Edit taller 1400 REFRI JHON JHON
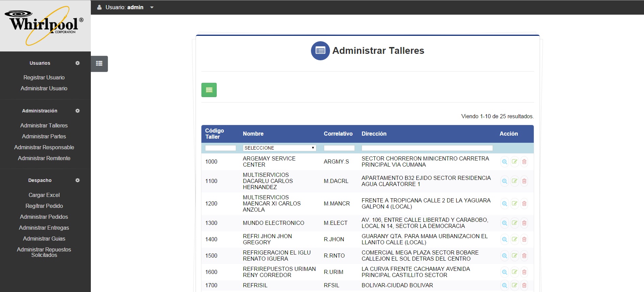 coord(514,239)
